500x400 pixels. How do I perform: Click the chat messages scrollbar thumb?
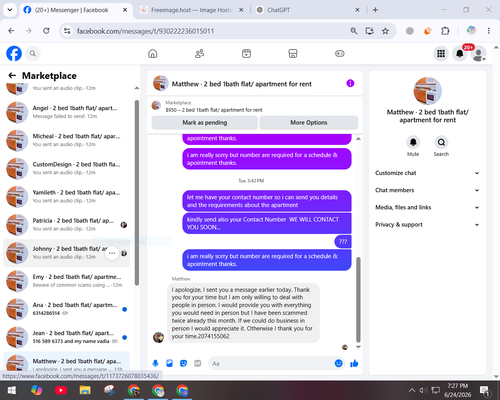pyautogui.click(x=358, y=299)
